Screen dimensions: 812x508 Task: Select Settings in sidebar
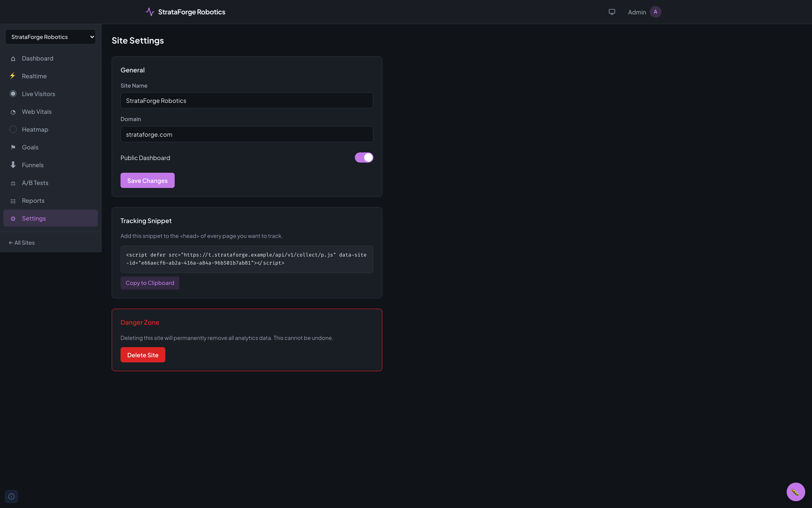tap(50, 218)
